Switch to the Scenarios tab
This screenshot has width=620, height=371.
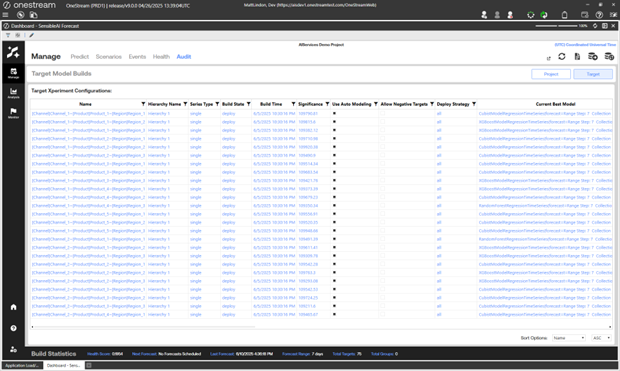pos(109,57)
